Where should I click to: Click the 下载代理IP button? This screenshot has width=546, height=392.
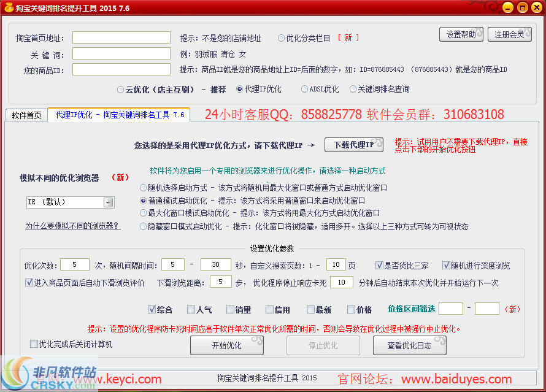[354, 145]
